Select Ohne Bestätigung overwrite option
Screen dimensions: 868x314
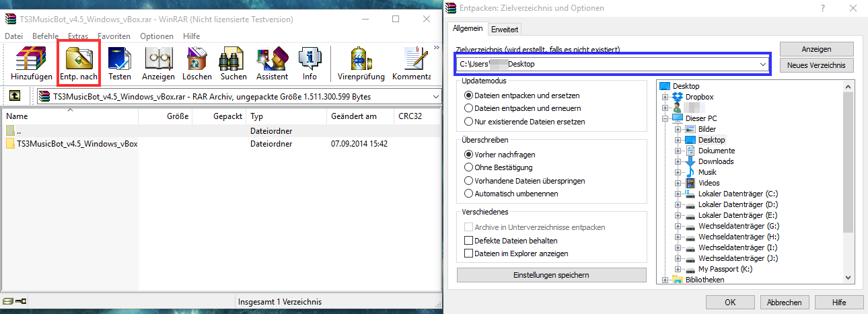click(469, 167)
